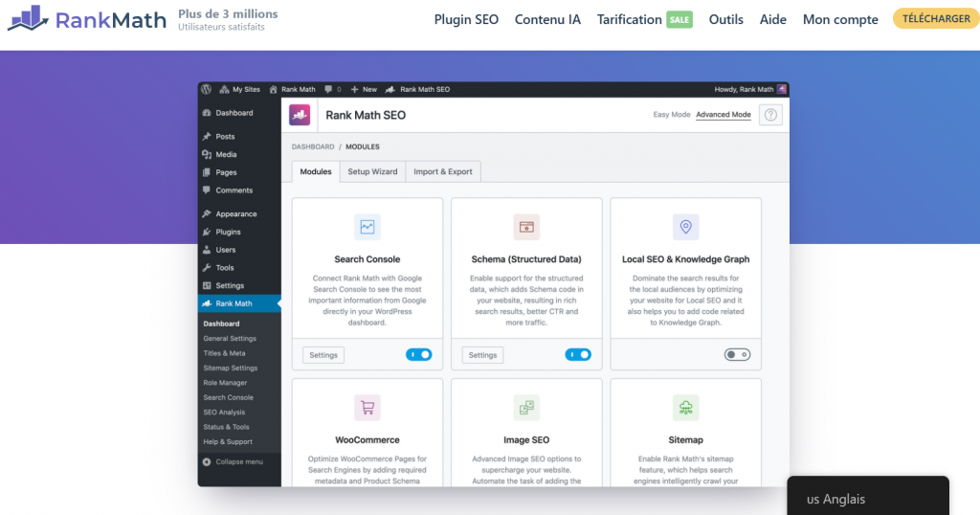
Task: Click the Users sidebar icon
Action: [207, 250]
